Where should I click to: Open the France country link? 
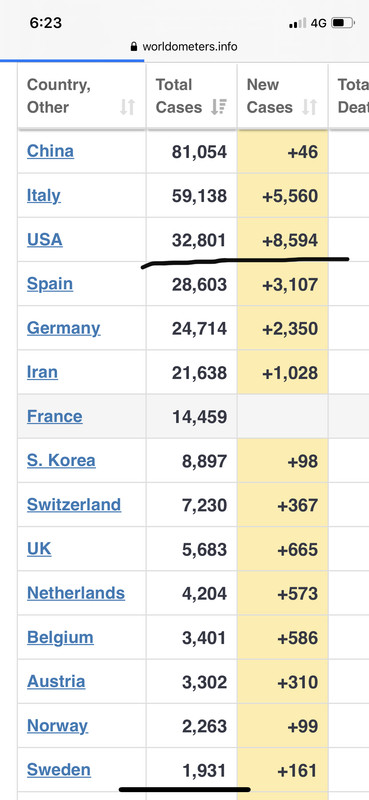55,416
